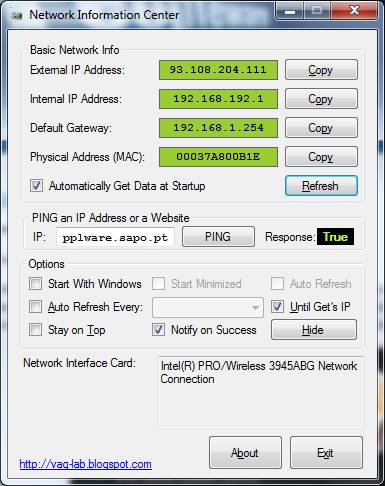Copy the External IP Address
Viewport: 385px width, 486px height.
[321, 70]
